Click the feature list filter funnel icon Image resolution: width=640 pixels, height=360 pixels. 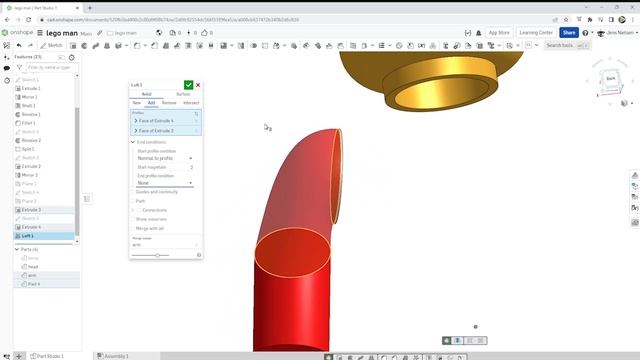[x=19, y=67]
